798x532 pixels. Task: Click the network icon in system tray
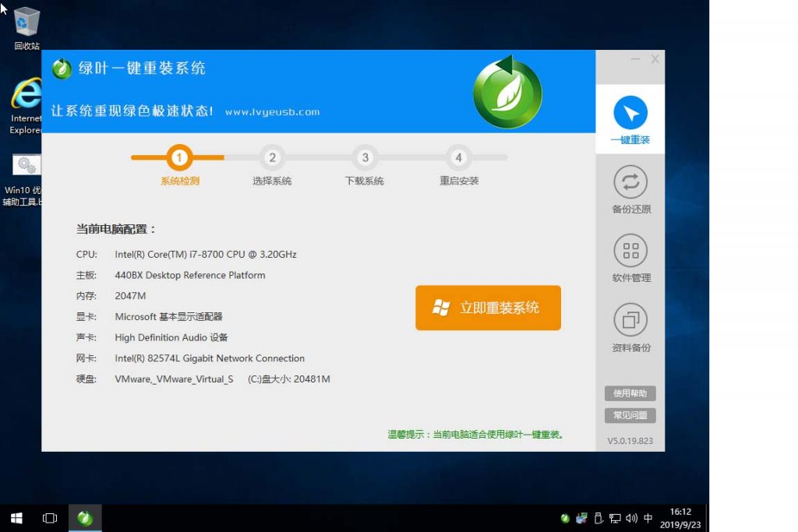tap(615, 517)
